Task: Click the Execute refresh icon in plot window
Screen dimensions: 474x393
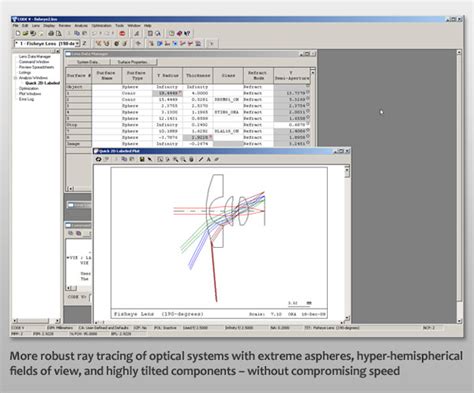Action: [98, 159]
